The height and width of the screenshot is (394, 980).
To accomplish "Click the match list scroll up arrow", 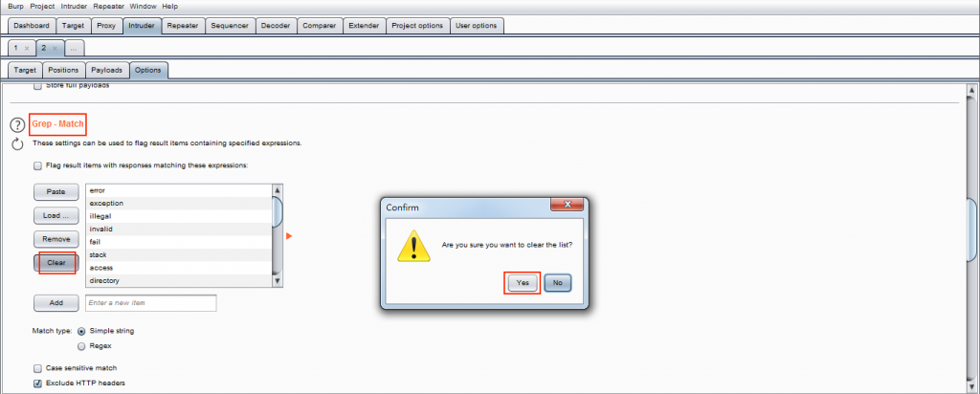I will (x=278, y=189).
